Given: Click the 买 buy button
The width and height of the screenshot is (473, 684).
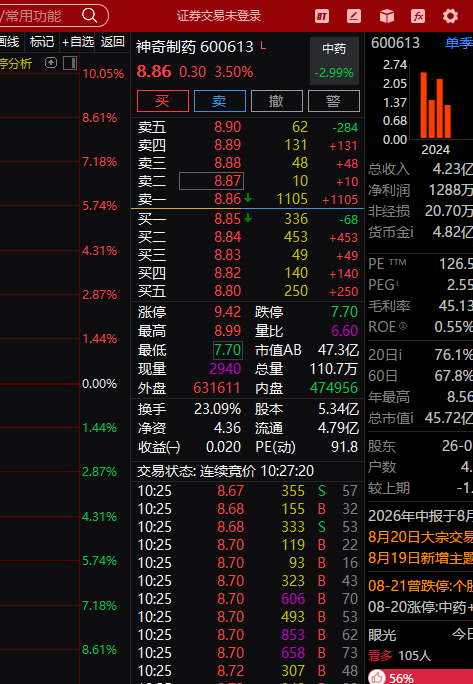Looking at the screenshot, I should 163,101.
